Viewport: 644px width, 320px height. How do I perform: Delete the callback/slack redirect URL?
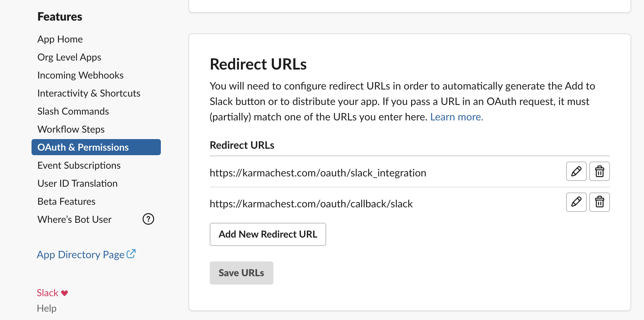click(599, 202)
